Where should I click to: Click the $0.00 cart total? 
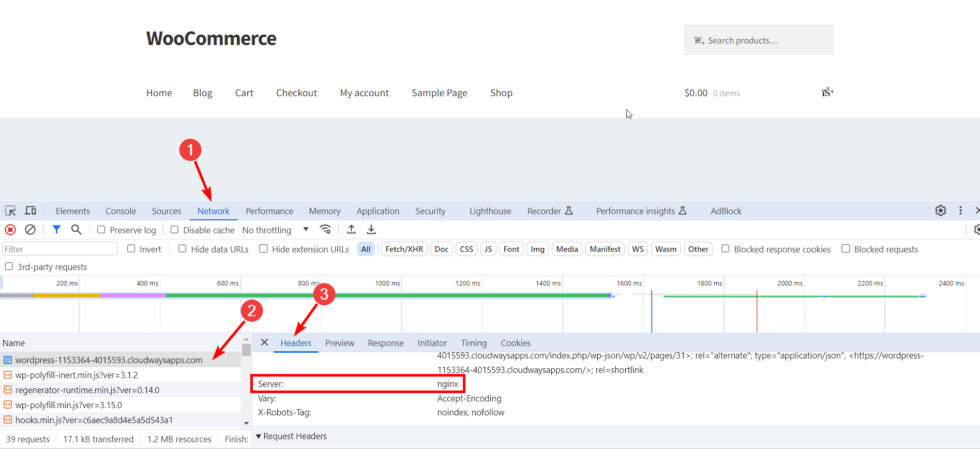[x=696, y=93]
